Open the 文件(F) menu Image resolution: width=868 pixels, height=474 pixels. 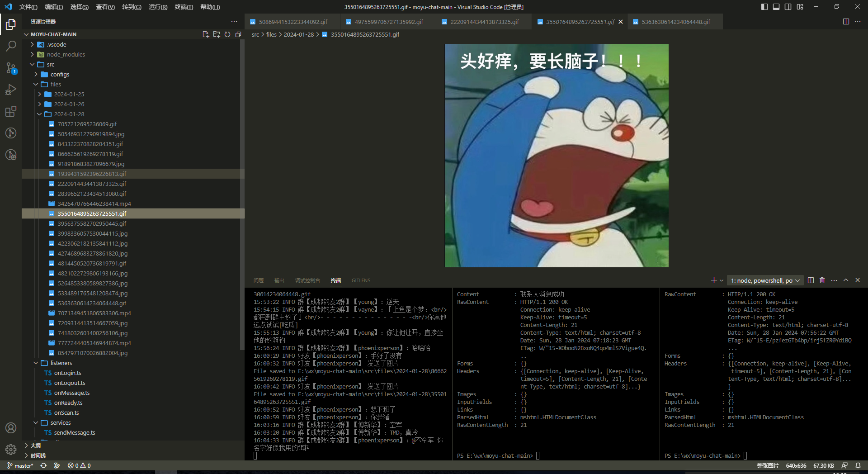(28, 7)
